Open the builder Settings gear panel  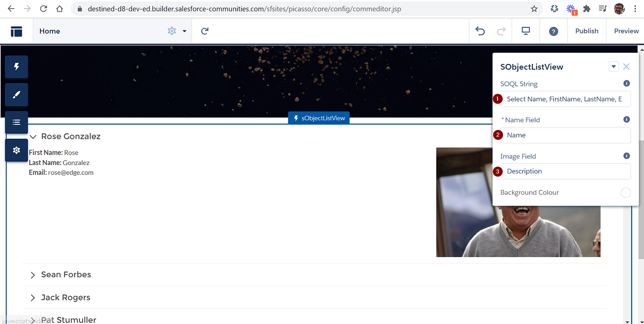pyautogui.click(x=17, y=150)
